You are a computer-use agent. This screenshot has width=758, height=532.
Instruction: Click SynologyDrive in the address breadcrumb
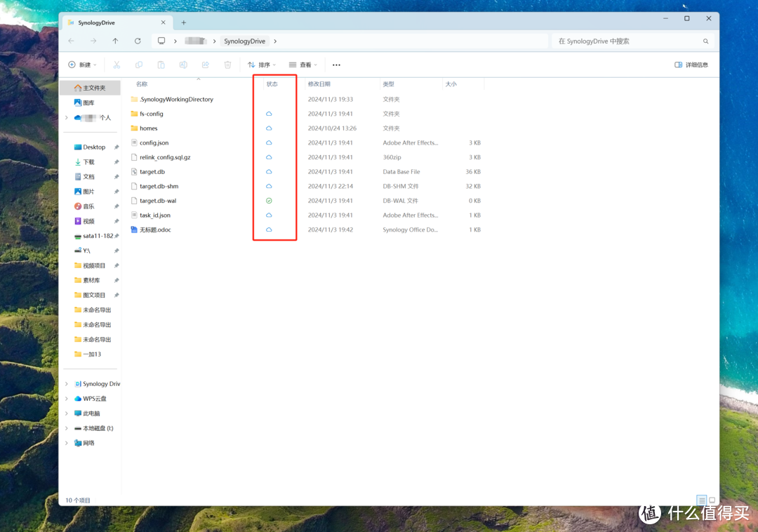coord(244,41)
